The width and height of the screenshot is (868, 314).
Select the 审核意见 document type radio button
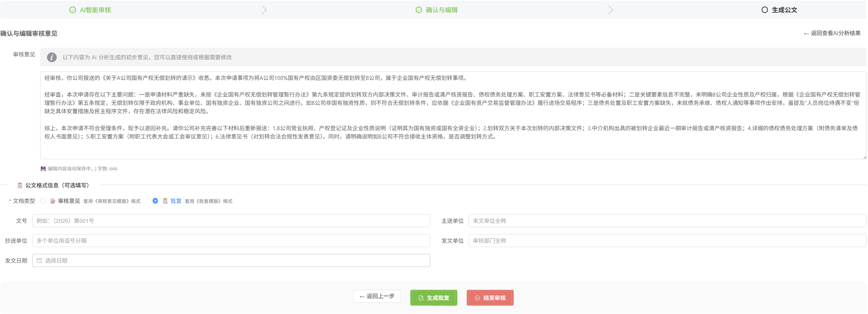coord(43,201)
